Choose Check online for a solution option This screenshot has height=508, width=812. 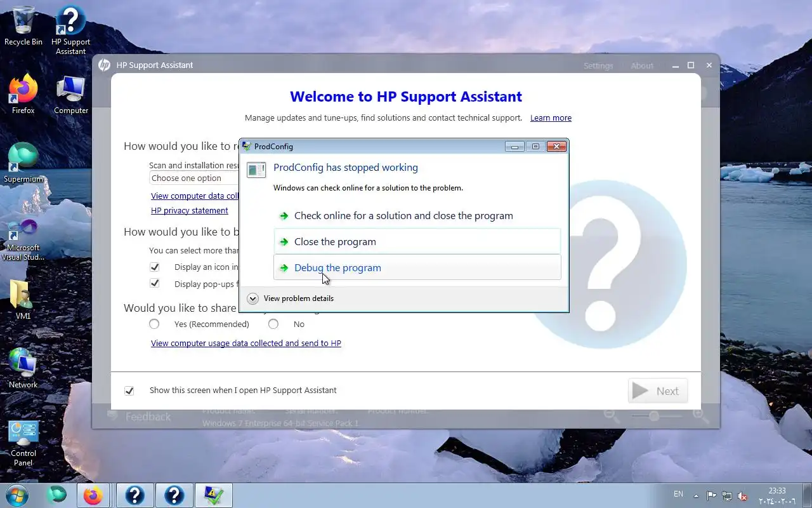(417, 216)
